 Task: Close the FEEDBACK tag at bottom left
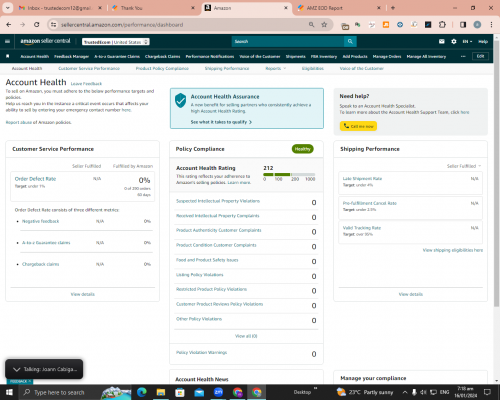[30, 381]
